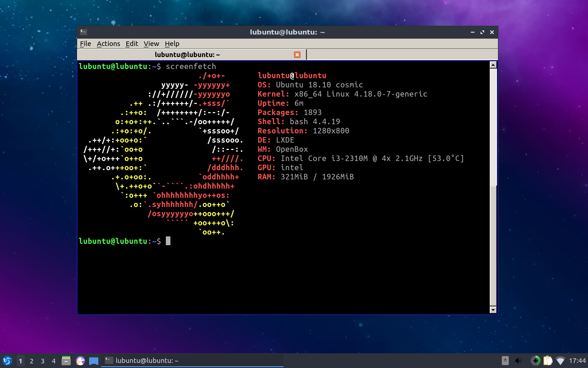
Task: Switch to workspace 2
Action: 31,361
